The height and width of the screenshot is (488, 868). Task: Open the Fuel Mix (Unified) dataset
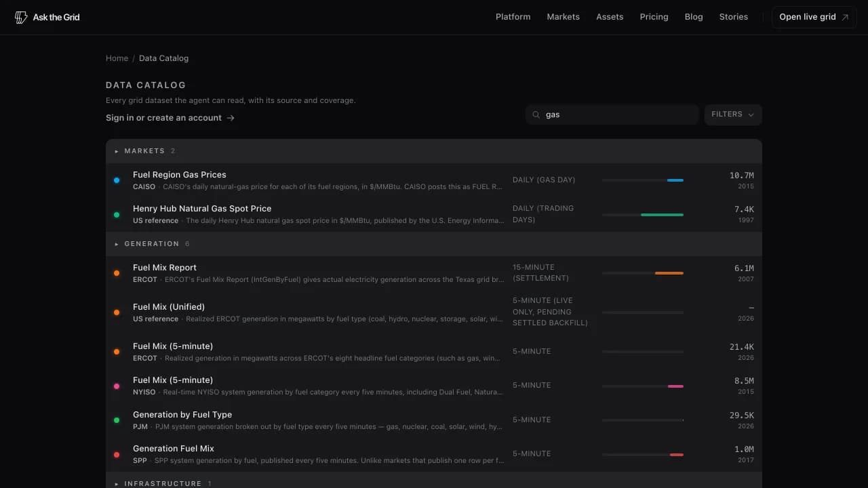(434, 312)
